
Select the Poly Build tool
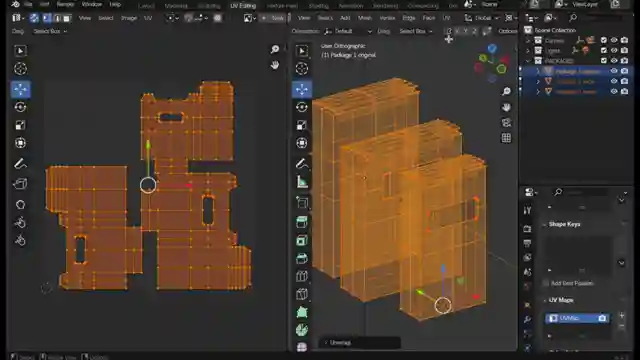[302, 312]
